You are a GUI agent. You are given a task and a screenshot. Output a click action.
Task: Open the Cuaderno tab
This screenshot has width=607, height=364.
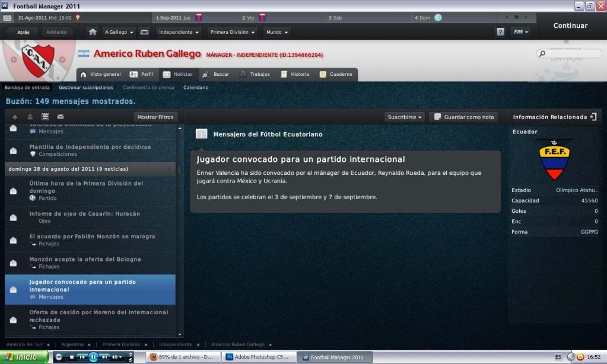pos(336,74)
